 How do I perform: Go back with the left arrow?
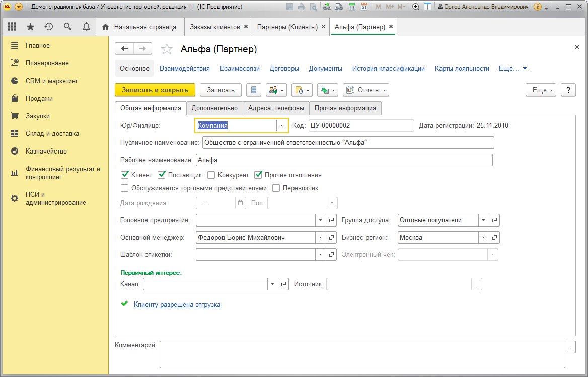(x=124, y=49)
